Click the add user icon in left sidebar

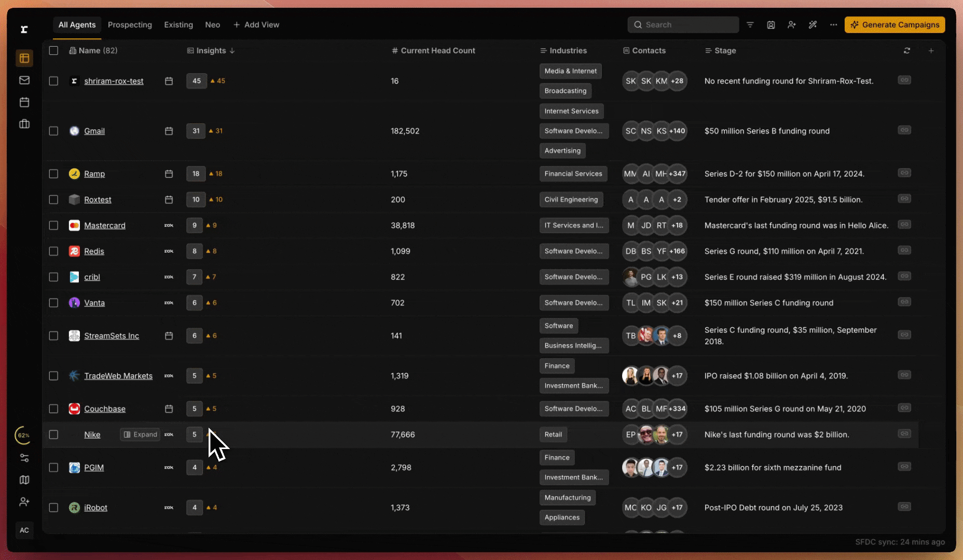click(24, 502)
